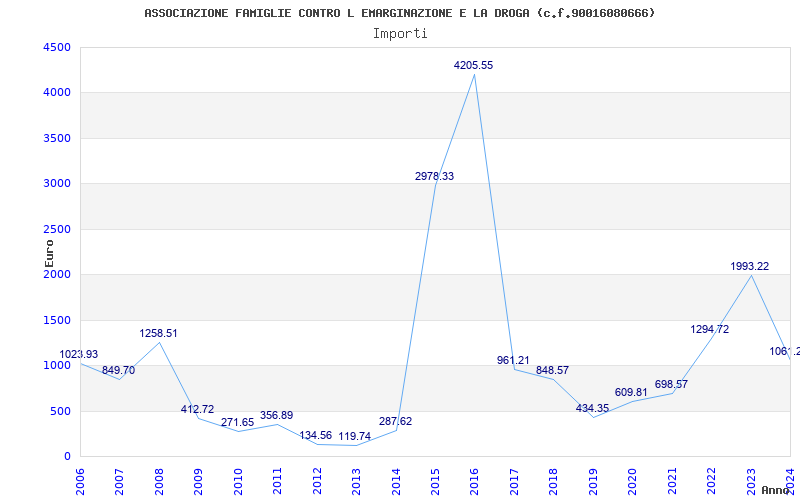Click the 1023.93 data label

coord(79,355)
